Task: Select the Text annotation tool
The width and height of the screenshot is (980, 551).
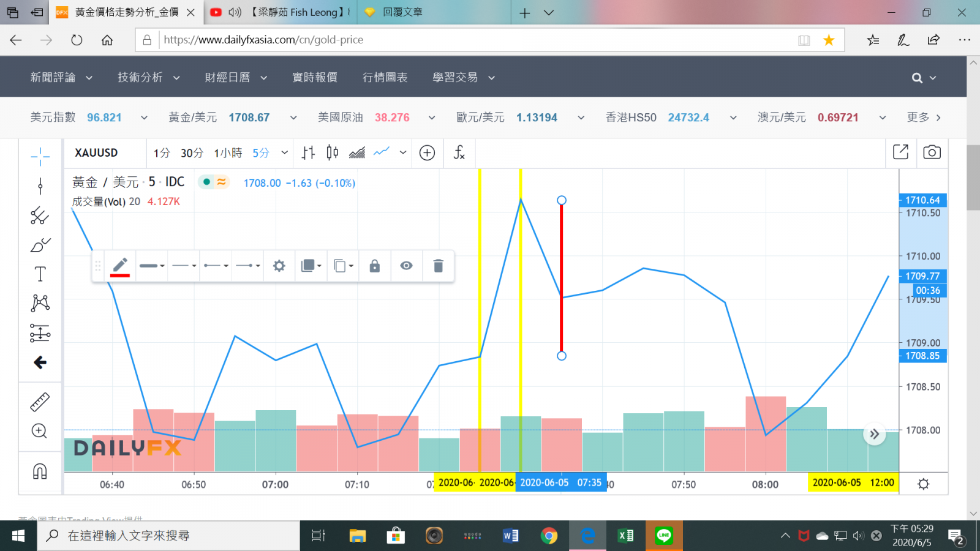Action: click(x=40, y=274)
